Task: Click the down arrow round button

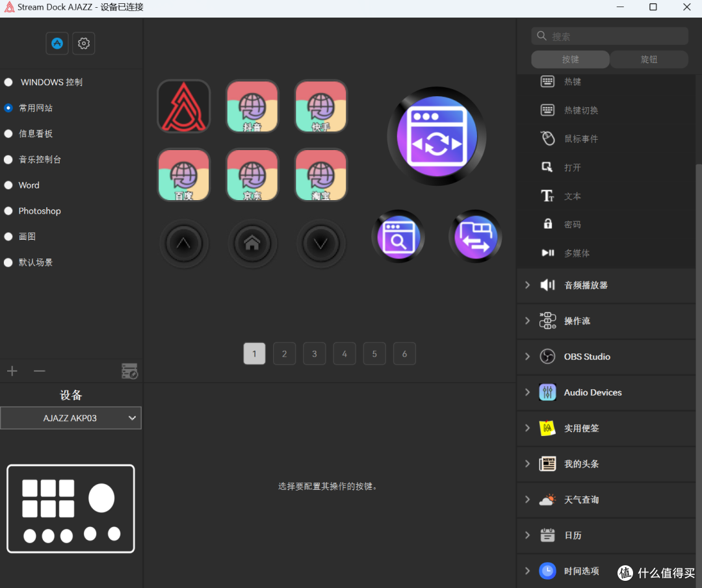Action: (x=320, y=244)
